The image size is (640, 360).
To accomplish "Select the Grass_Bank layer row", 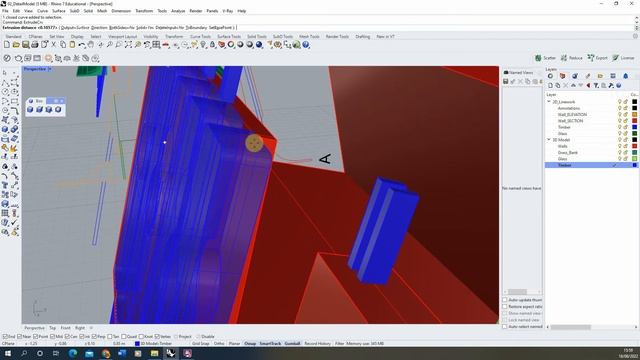I will coord(591,153).
